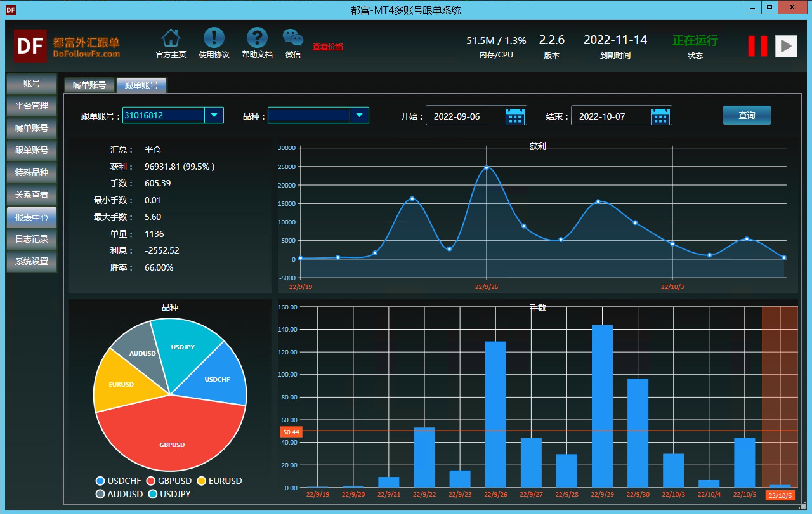
Task: Switch to the 喊单账号 tab
Action: [89, 85]
